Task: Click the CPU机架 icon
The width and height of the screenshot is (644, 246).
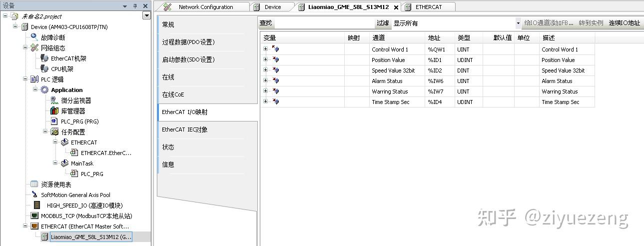Action: (44, 69)
